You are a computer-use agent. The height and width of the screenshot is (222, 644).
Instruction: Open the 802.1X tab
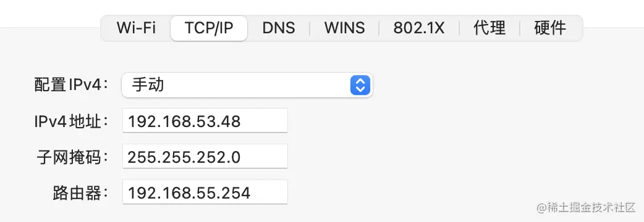click(x=418, y=28)
